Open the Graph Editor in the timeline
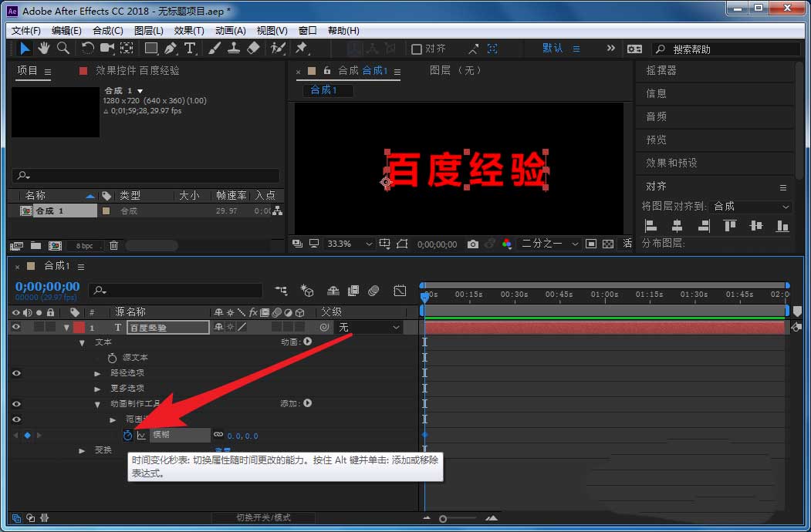The height and width of the screenshot is (532, 811). (x=400, y=291)
